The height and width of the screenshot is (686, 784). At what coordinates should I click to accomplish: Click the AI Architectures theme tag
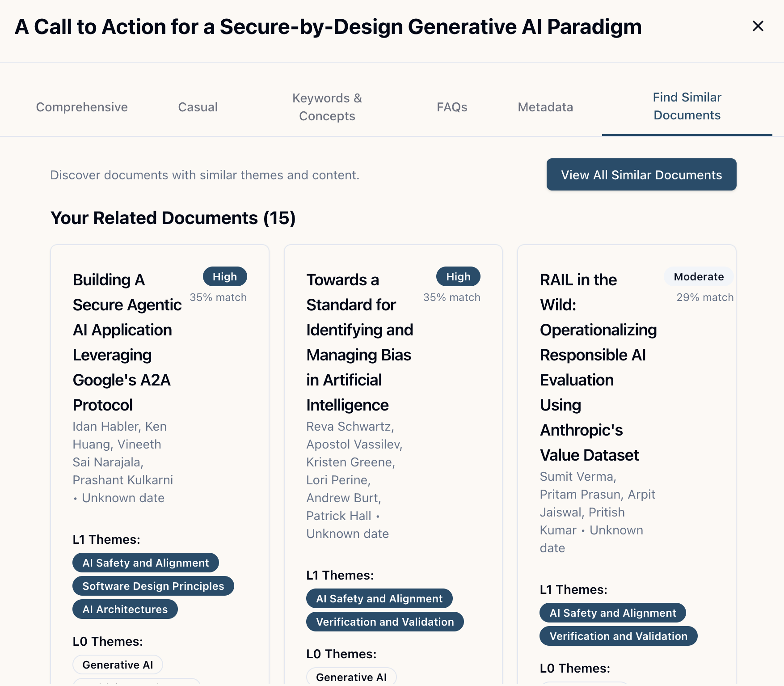click(x=125, y=609)
